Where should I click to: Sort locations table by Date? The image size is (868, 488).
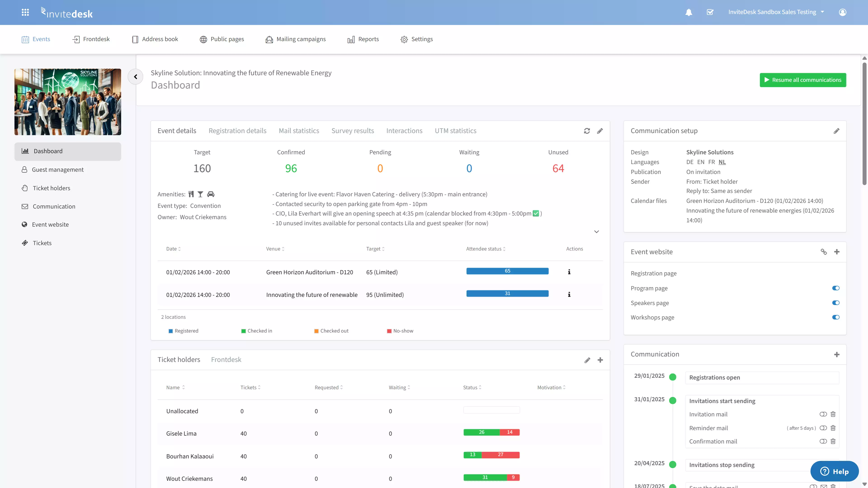pyautogui.click(x=173, y=249)
